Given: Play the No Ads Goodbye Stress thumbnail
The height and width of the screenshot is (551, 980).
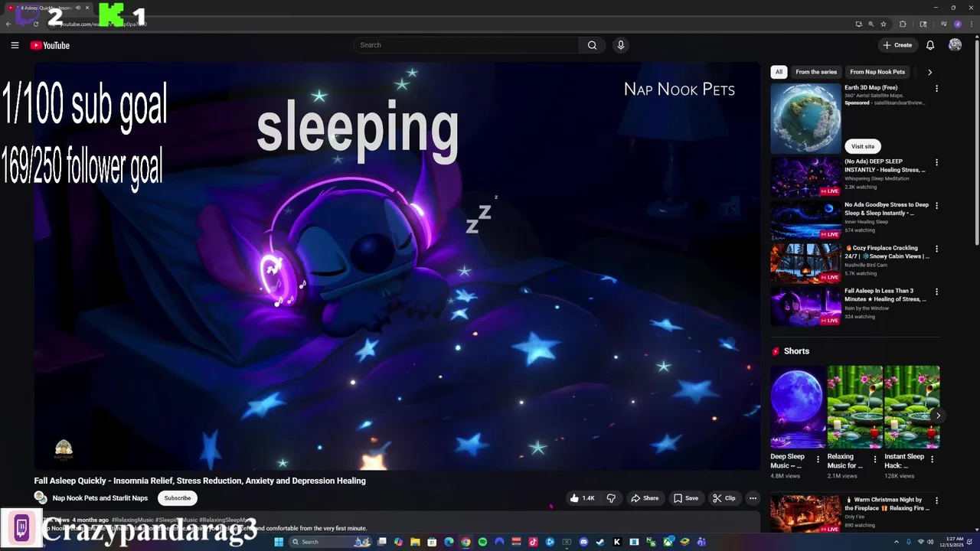Looking at the screenshot, I should coord(805,220).
